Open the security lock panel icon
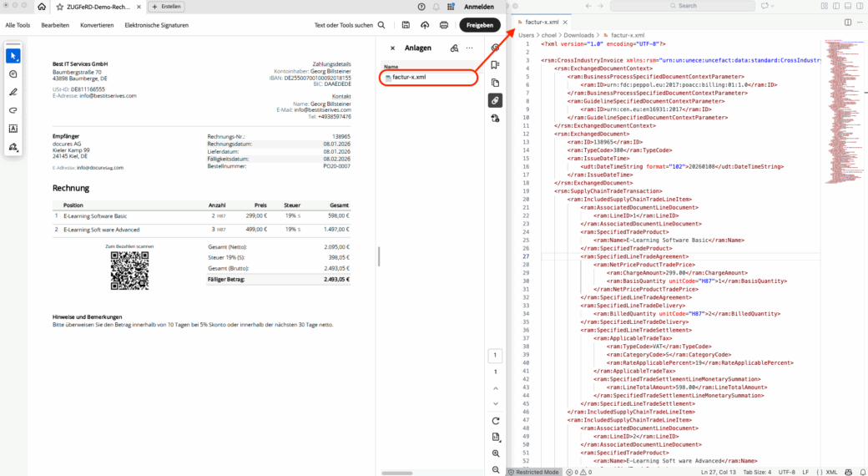 pos(495,118)
